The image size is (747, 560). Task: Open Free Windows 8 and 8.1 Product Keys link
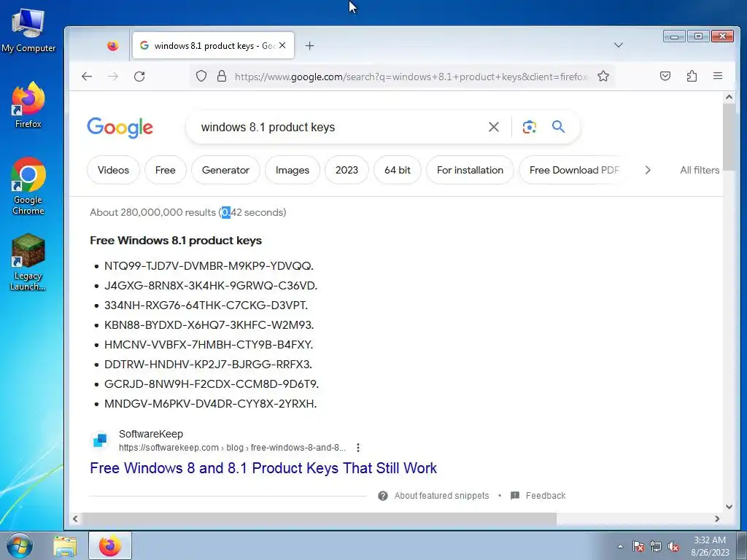pos(263,468)
